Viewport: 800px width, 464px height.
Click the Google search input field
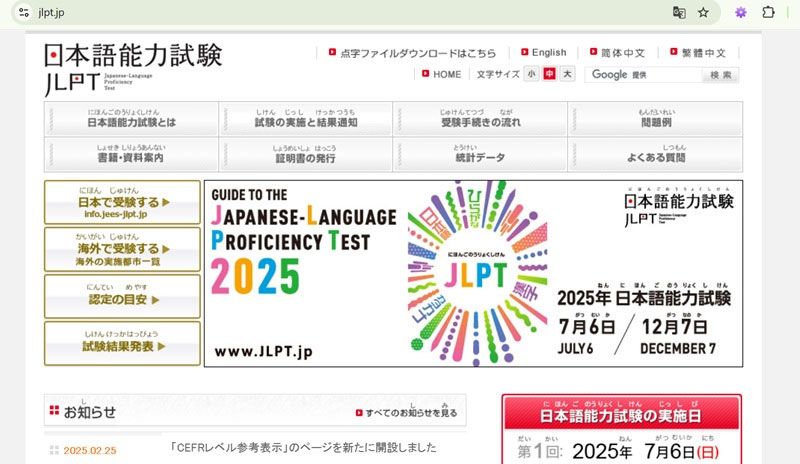pos(644,75)
